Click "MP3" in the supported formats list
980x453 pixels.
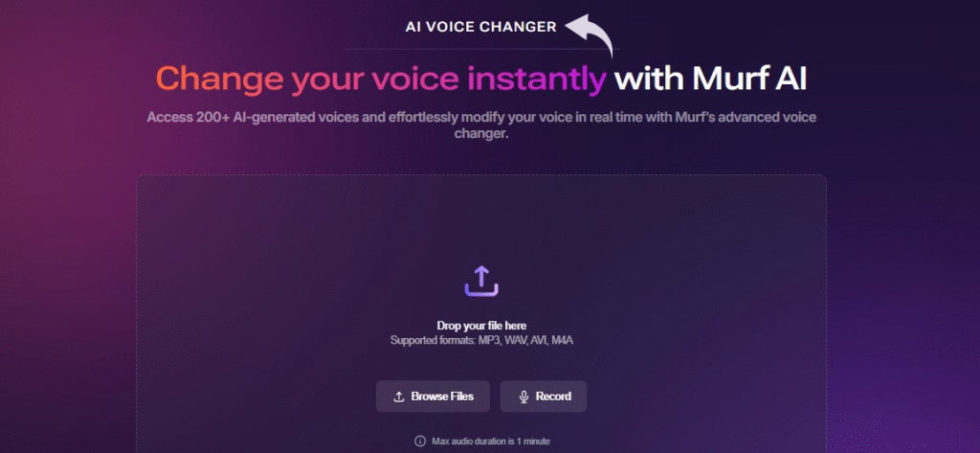[x=489, y=341]
